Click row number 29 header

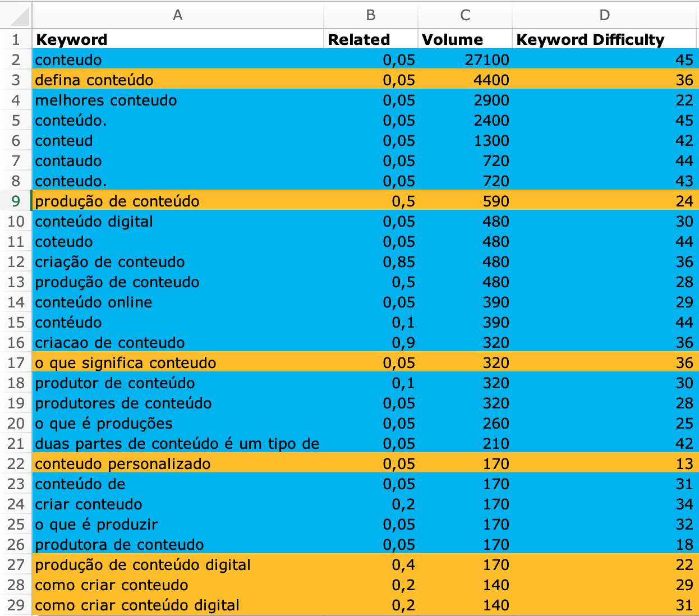(x=16, y=605)
